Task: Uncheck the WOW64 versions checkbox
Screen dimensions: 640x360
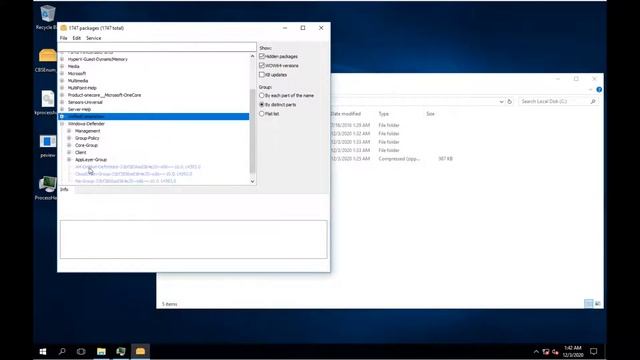Action: tap(262, 65)
